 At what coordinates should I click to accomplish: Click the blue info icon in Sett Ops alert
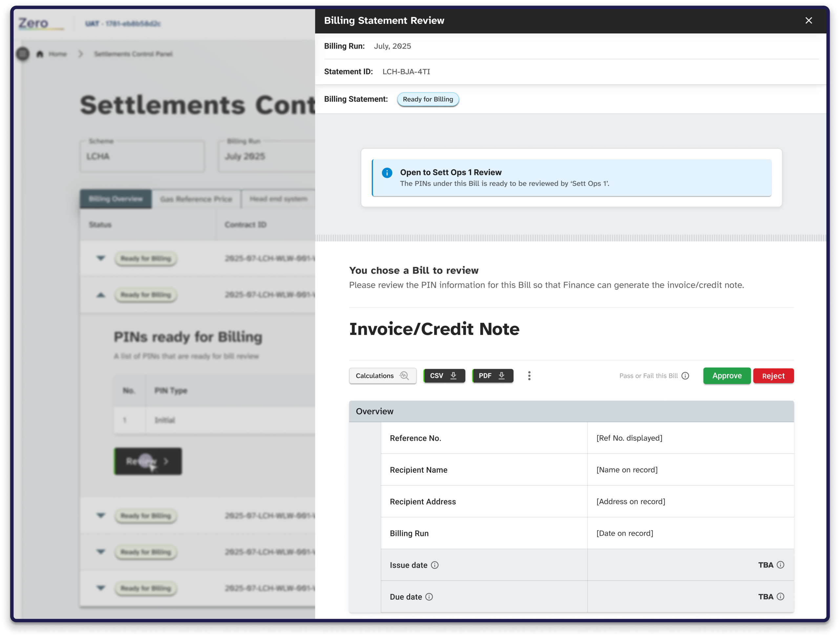[387, 173]
